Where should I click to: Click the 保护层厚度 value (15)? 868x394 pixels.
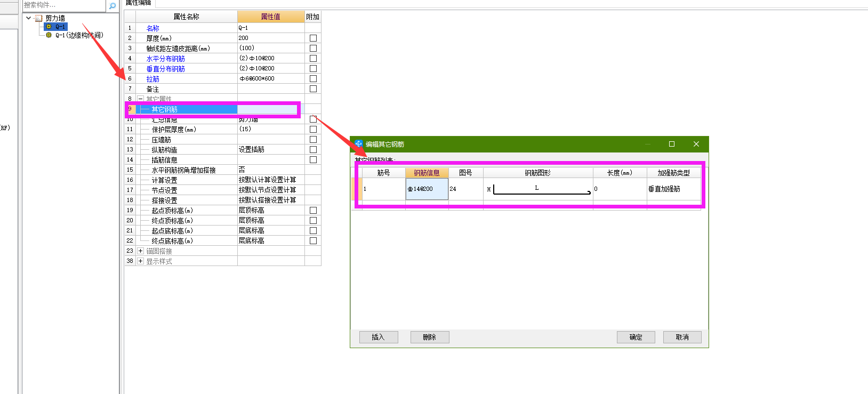point(271,129)
